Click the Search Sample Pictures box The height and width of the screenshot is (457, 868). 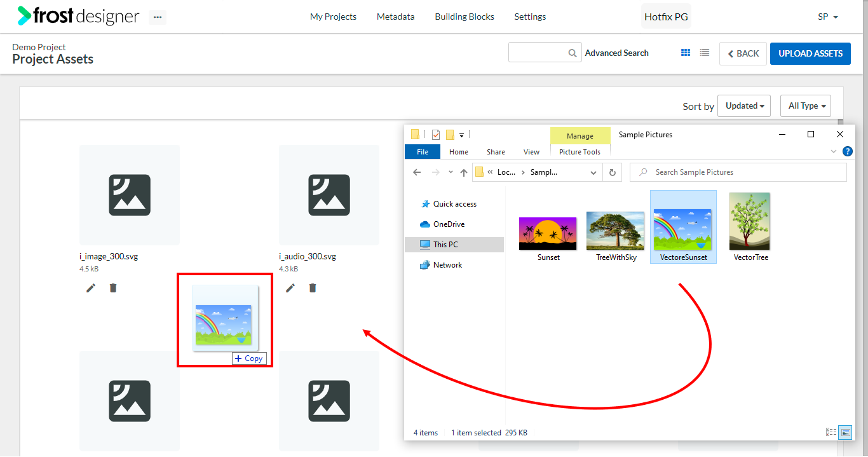738,172
